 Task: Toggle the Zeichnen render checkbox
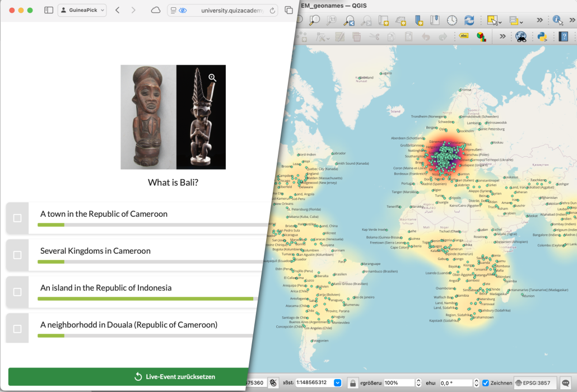[486, 383]
